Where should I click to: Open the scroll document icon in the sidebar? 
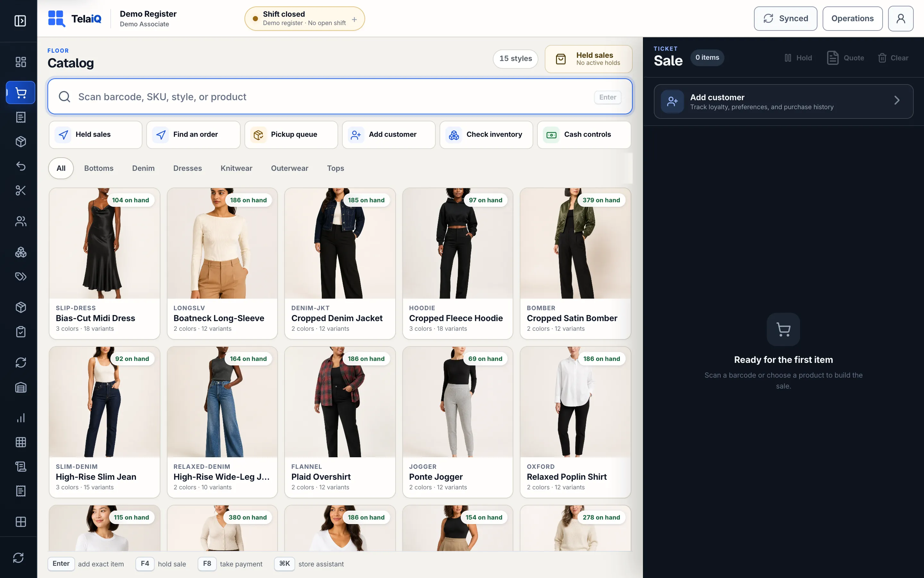(21, 467)
